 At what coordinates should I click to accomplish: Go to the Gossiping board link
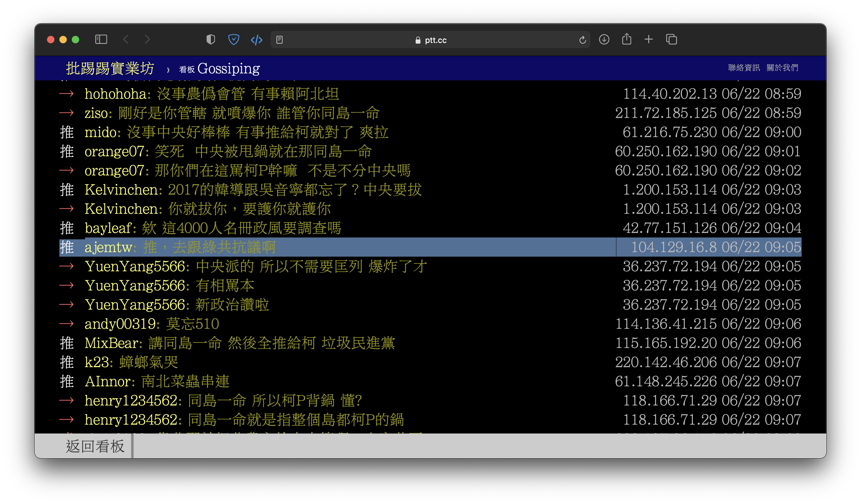[228, 68]
